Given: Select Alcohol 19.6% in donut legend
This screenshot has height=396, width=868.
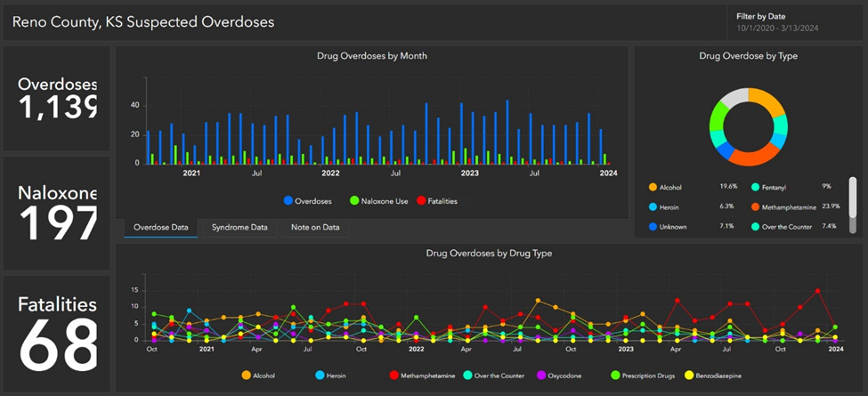Looking at the screenshot, I should pos(692,187).
